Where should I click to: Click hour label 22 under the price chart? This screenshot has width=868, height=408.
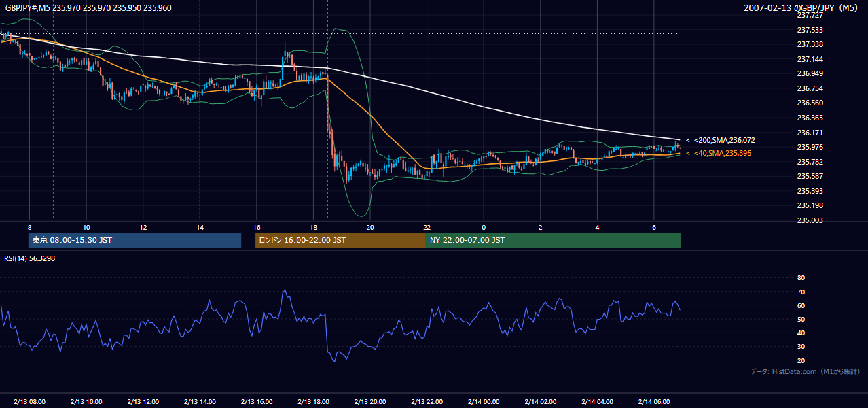coord(427,227)
